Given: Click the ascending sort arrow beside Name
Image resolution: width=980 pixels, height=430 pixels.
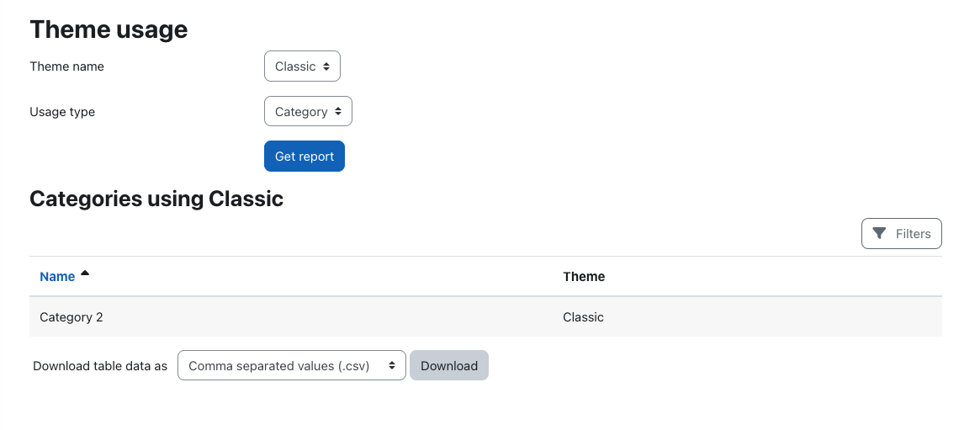Looking at the screenshot, I should [x=85, y=273].
